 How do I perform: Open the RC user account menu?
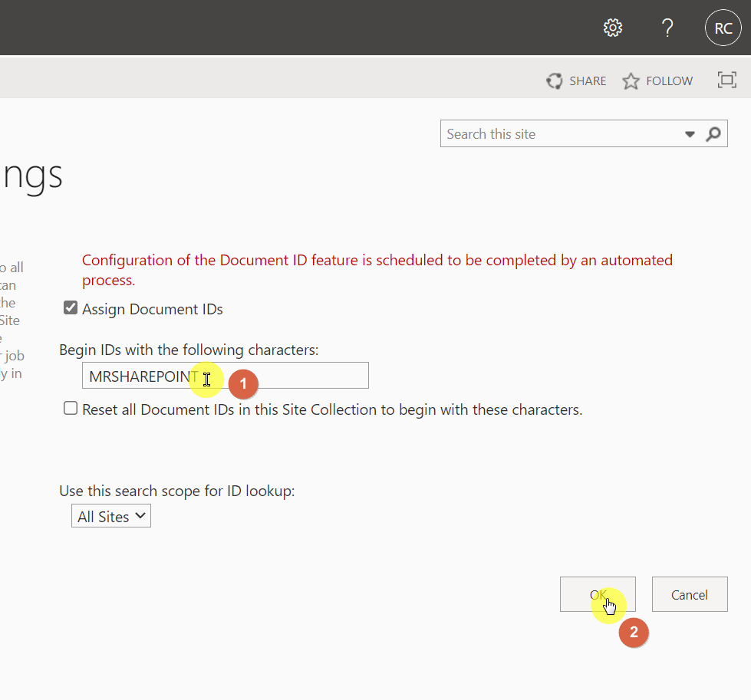click(723, 28)
